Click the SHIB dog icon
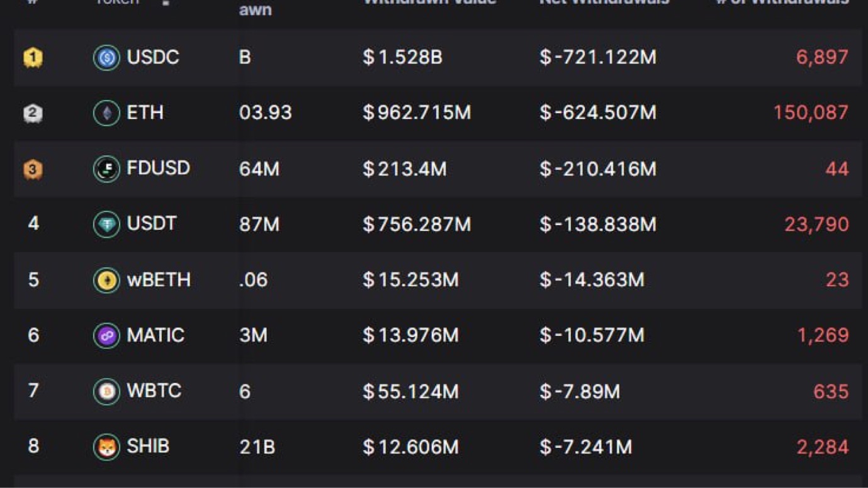 (106, 447)
